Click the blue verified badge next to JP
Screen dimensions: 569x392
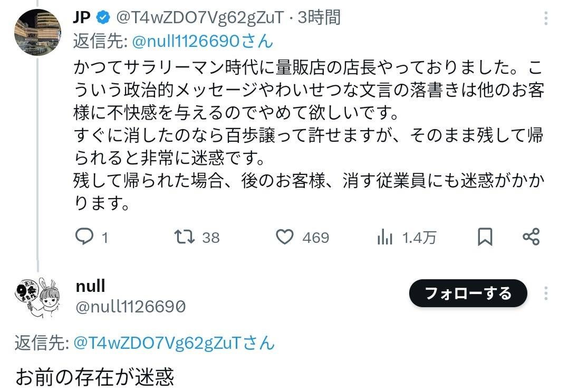(x=103, y=17)
